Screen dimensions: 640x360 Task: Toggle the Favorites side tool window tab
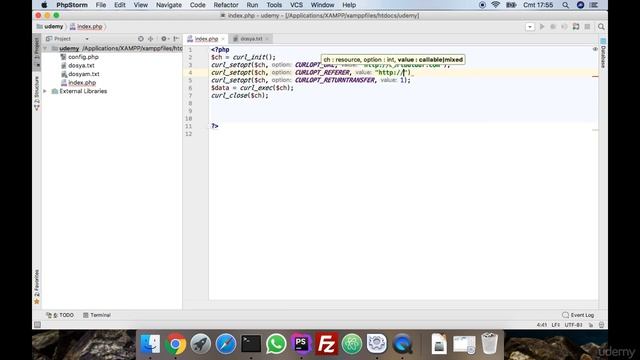coord(37,287)
